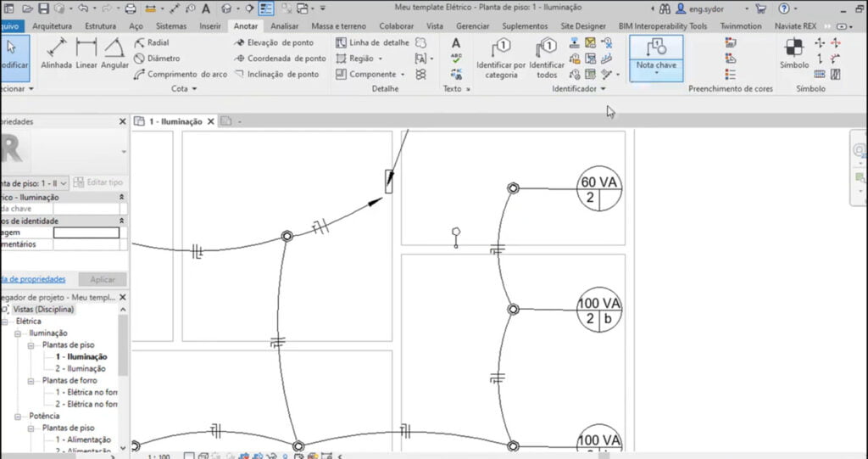
Task: Click the binoculars search icon in title bar
Action: pyautogui.click(x=665, y=8)
